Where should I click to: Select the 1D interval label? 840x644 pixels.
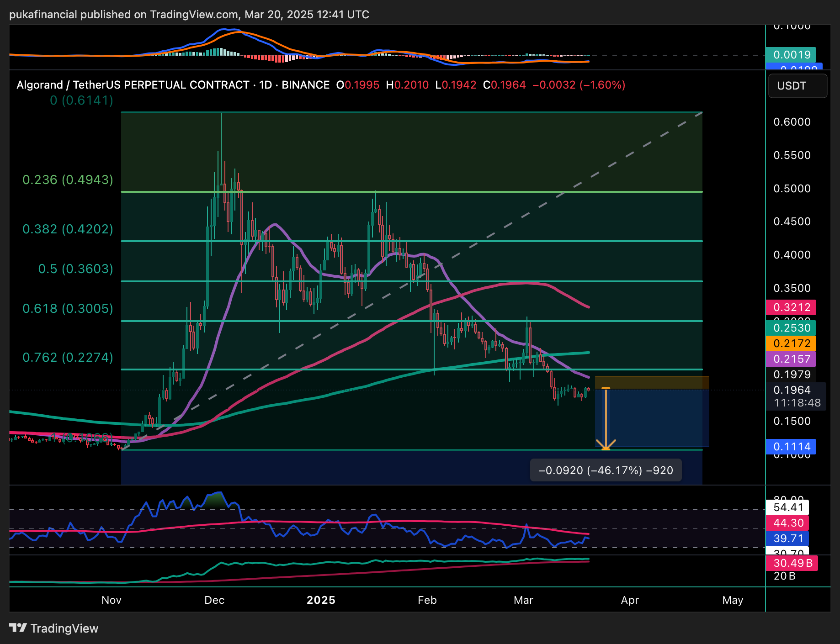click(266, 85)
